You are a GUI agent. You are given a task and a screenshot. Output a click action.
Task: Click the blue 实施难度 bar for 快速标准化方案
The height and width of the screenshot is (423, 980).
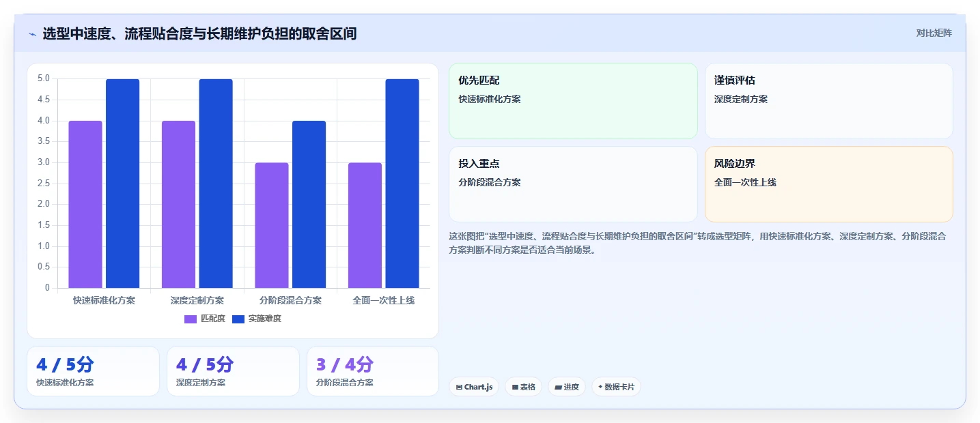(122, 184)
